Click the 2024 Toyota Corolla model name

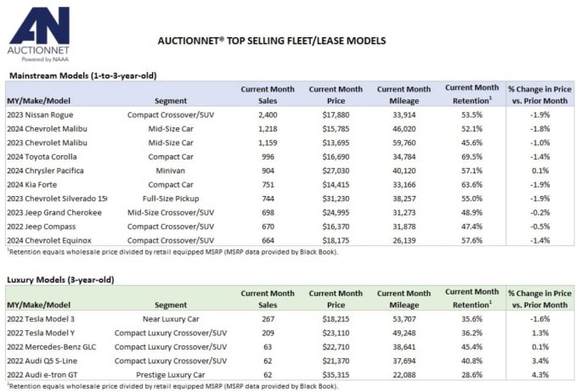tap(42, 157)
